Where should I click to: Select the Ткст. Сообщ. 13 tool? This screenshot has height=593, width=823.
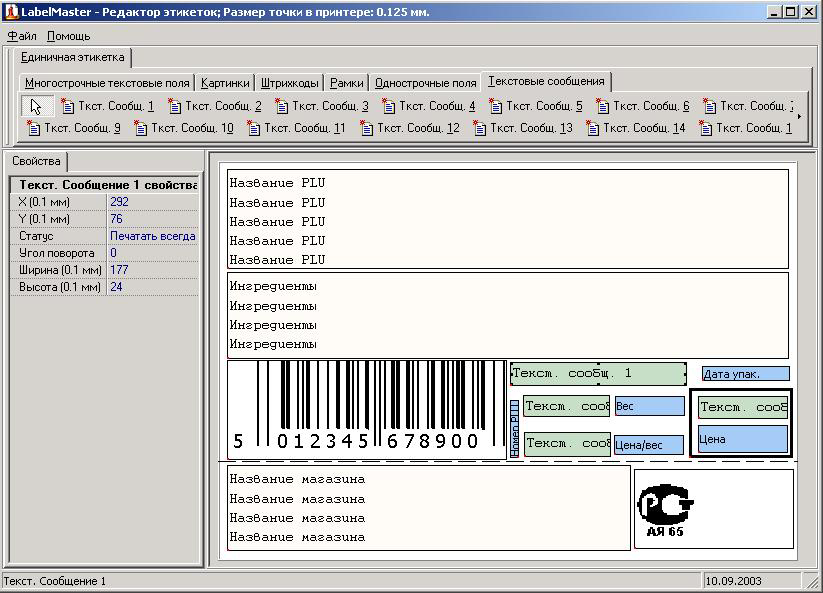click(522, 128)
